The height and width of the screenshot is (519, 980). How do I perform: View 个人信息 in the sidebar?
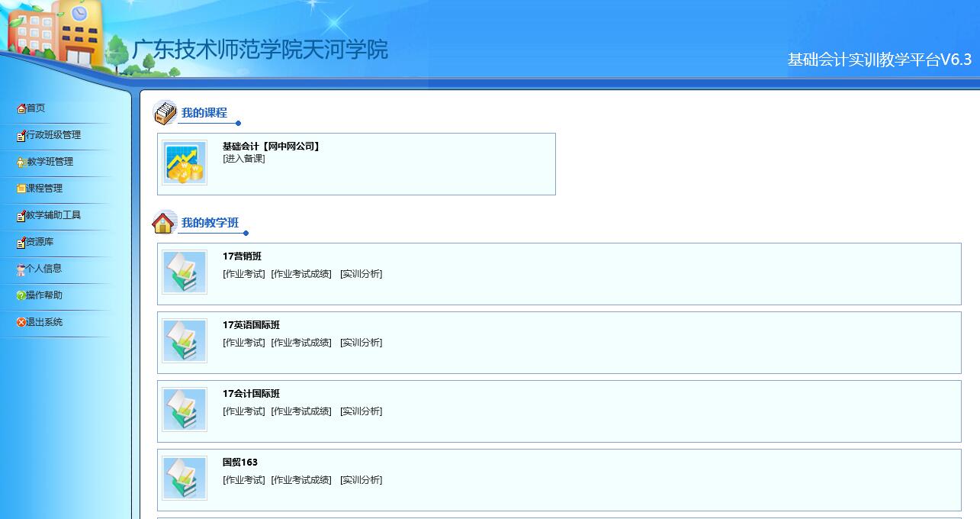pyautogui.click(x=43, y=269)
